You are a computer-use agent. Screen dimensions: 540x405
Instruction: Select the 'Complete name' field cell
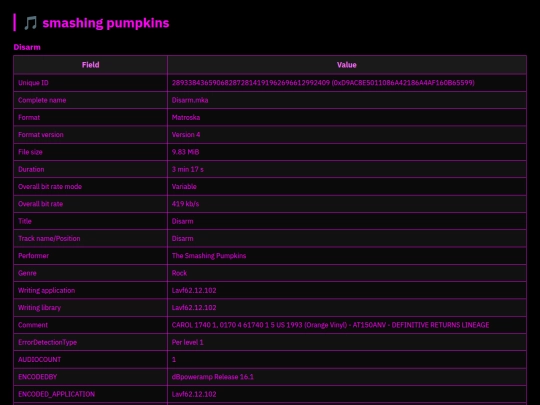pos(91,100)
